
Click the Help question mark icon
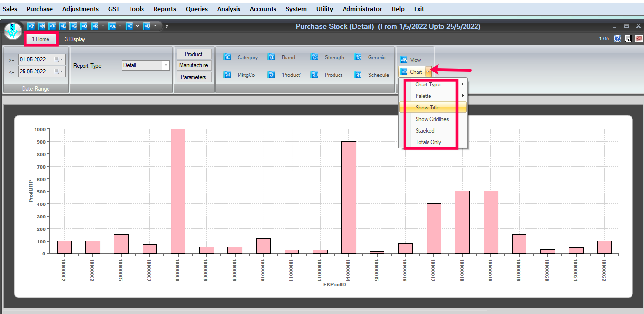[x=618, y=38]
